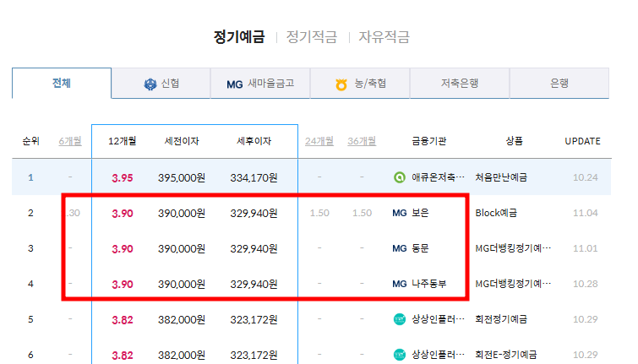Open the 새마을금고 tab
Image resolution: width=638 pixels, height=364 pixels.
click(260, 84)
